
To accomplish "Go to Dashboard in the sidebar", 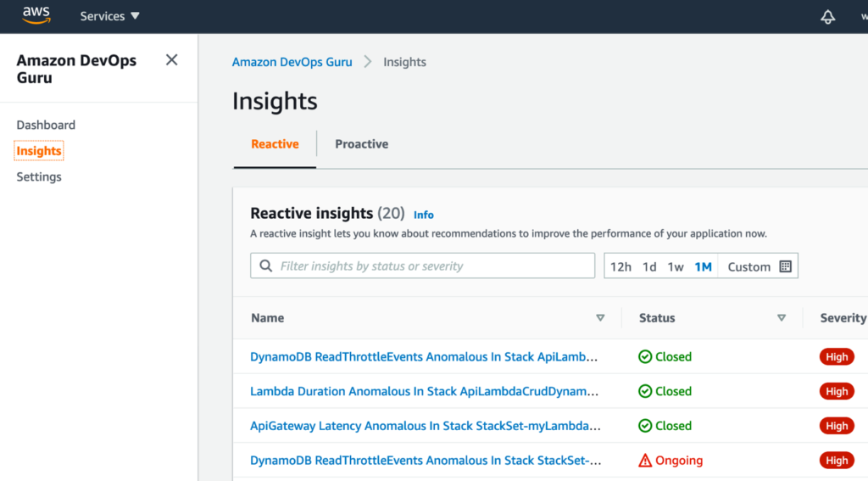I will [46, 125].
